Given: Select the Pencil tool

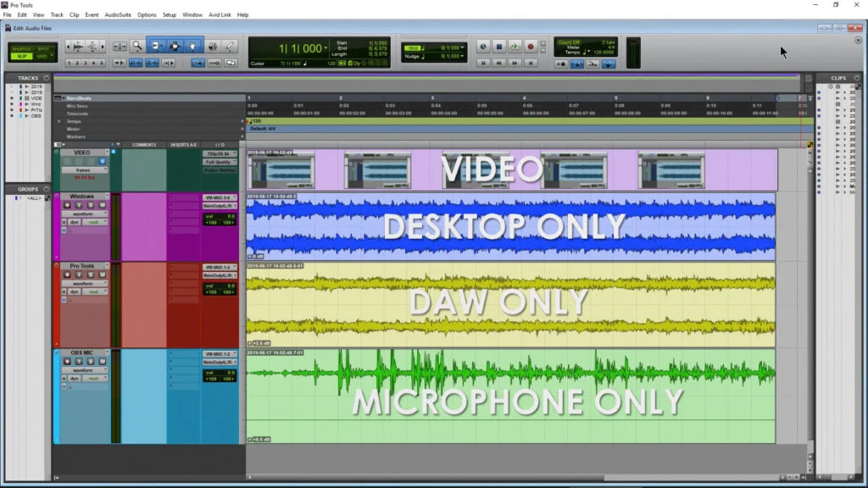Looking at the screenshot, I should coord(230,47).
